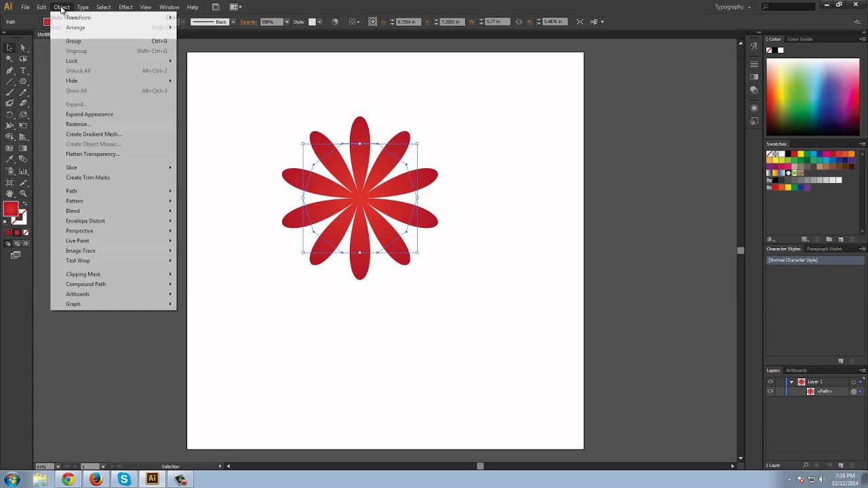Toggle visibility of Layer 1
Image resolution: width=868 pixels, height=488 pixels.
tap(770, 382)
